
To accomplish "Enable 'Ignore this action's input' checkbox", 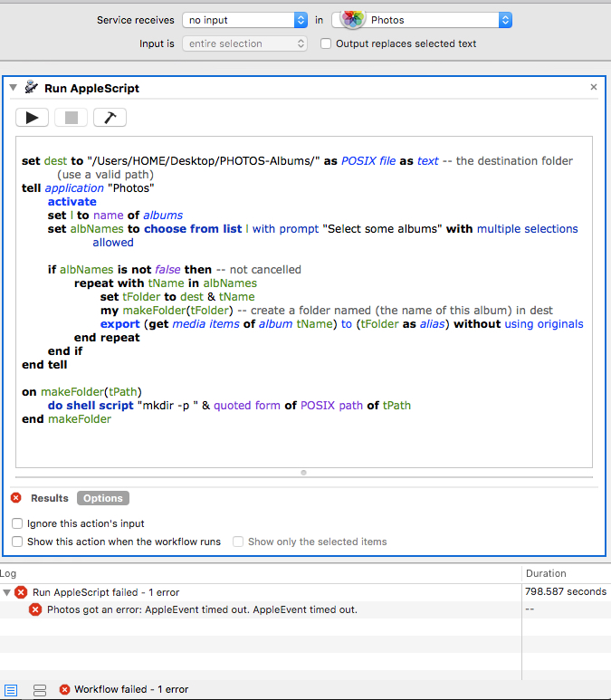I will point(18,523).
